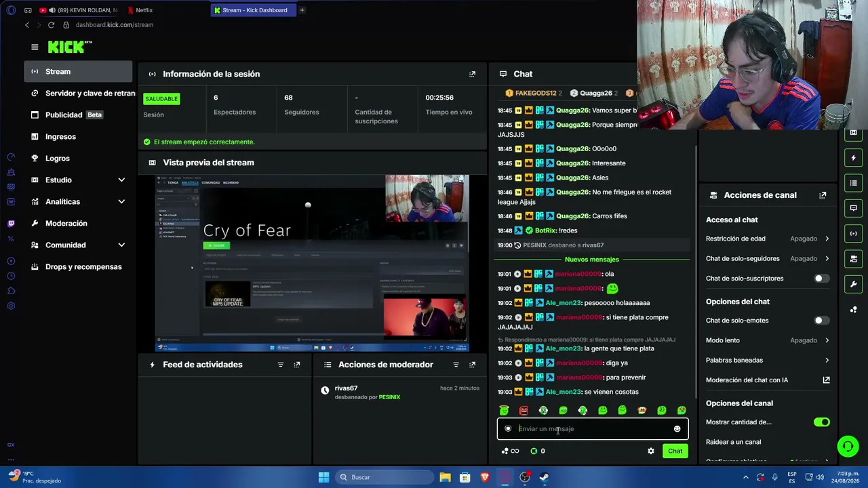Select Stream in the sidebar
This screenshot has width=868, height=488.
tap(78, 72)
